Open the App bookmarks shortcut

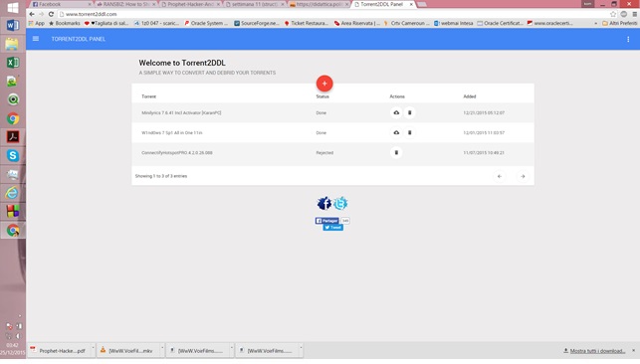click(36, 23)
